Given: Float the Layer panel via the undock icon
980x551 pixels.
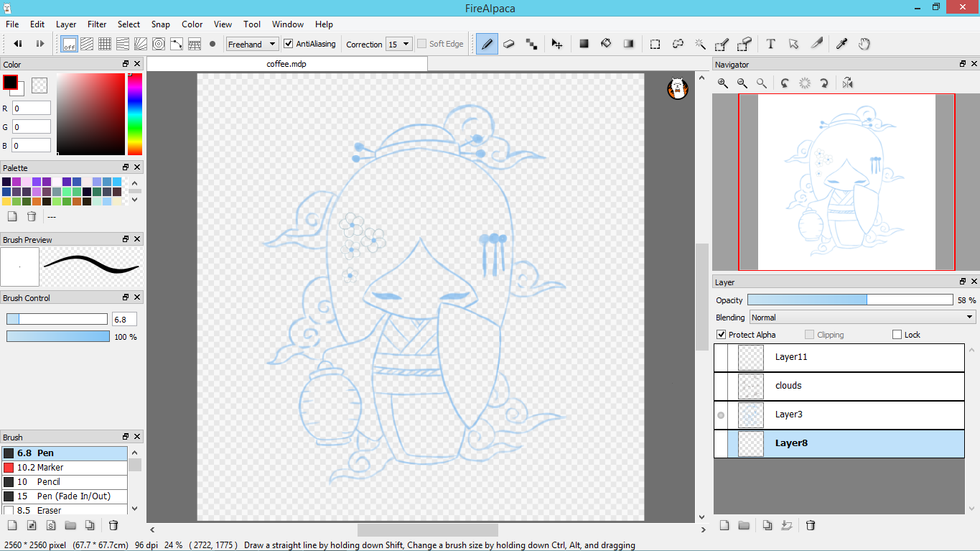Looking at the screenshot, I should (963, 282).
